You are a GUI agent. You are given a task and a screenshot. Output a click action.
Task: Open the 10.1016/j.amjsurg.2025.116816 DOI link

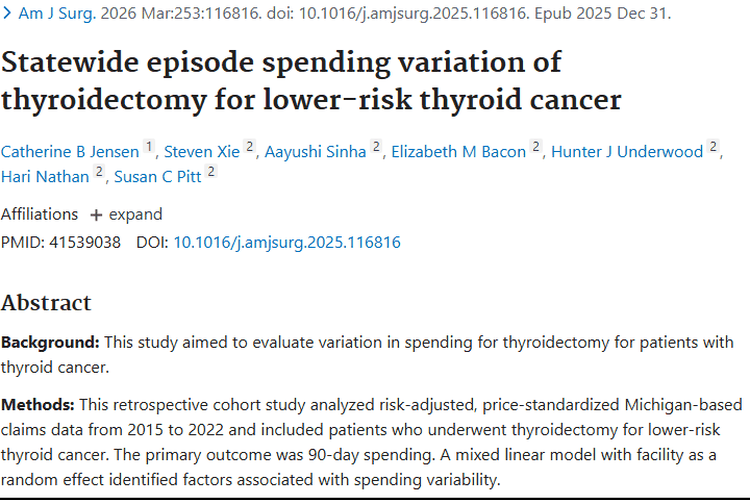click(287, 242)
